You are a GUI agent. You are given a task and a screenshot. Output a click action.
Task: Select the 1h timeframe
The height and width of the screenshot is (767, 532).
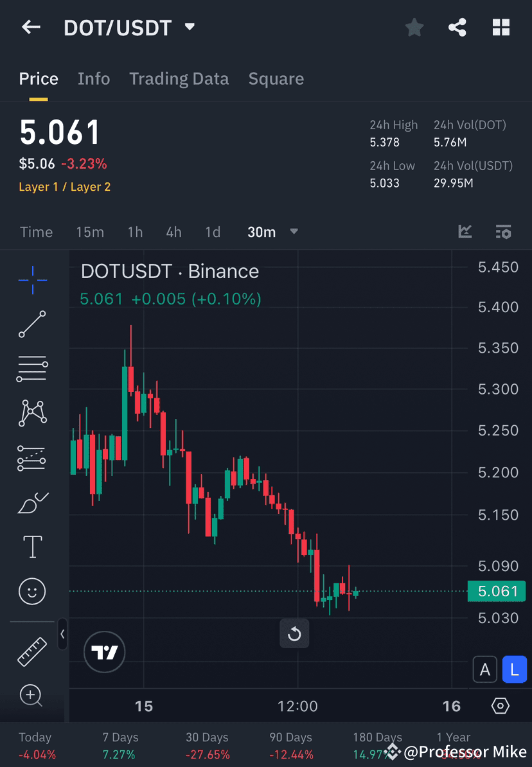(135, 232)
